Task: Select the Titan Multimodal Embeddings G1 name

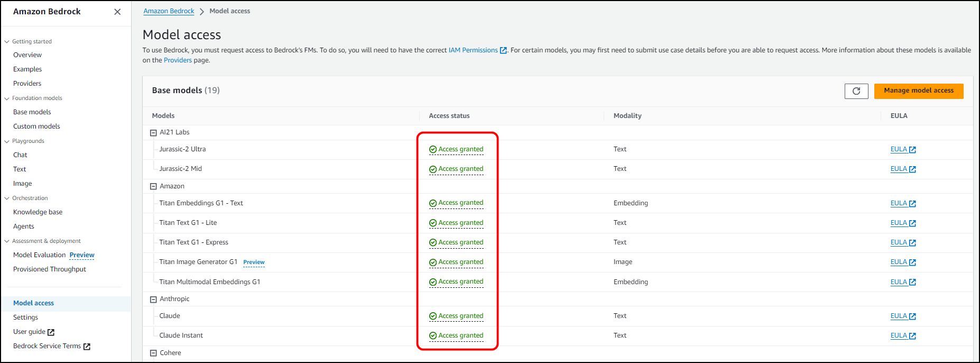Action: (x=209, y=282)
